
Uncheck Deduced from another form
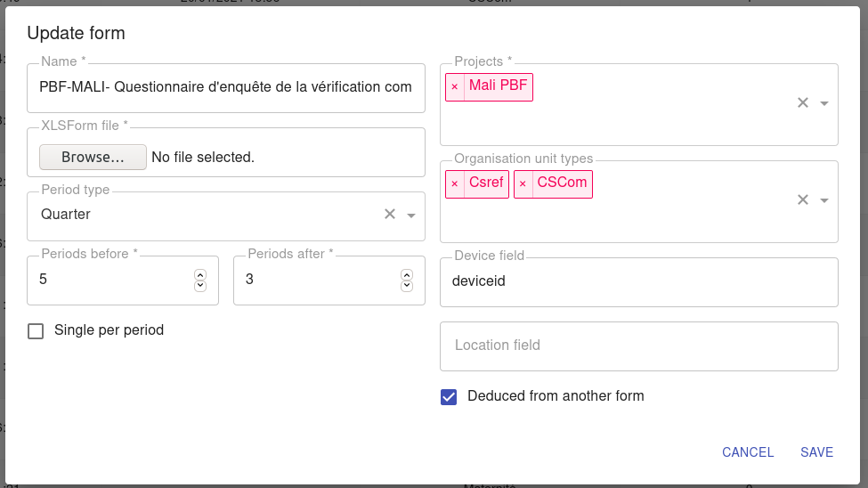pos(449,397)
